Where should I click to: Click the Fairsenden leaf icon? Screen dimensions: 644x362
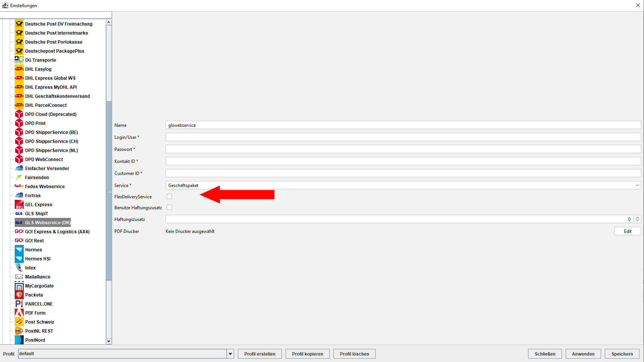click(x=19, y=177)
